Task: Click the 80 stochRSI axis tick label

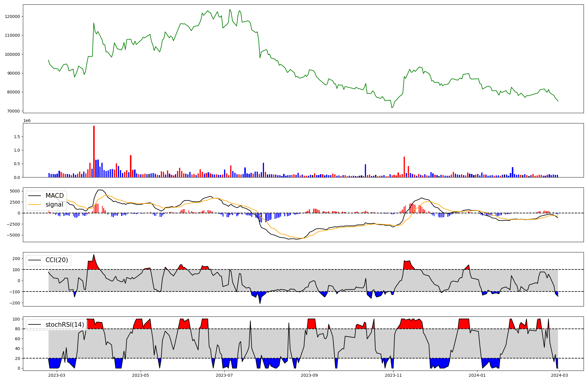Action: point(18,329)
